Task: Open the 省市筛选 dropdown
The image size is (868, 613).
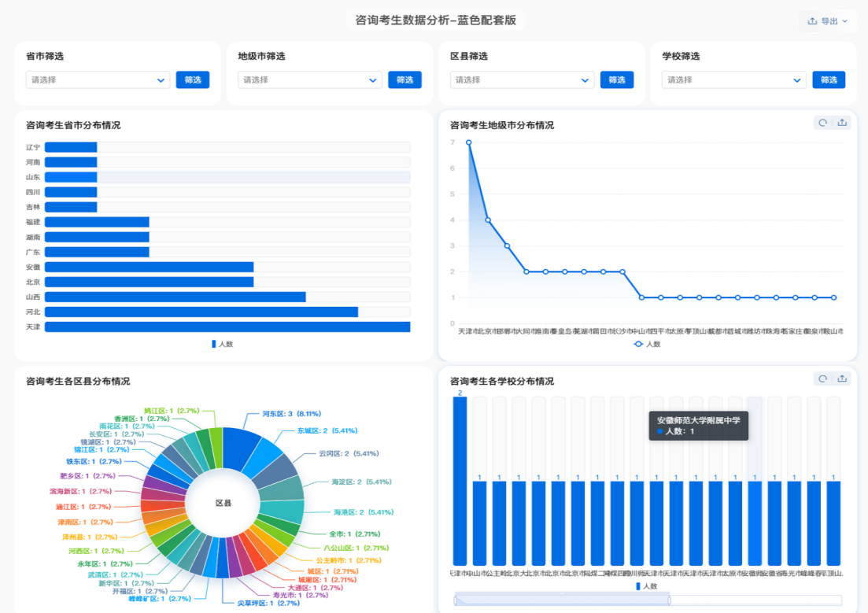Action: [x=98, y=80]
